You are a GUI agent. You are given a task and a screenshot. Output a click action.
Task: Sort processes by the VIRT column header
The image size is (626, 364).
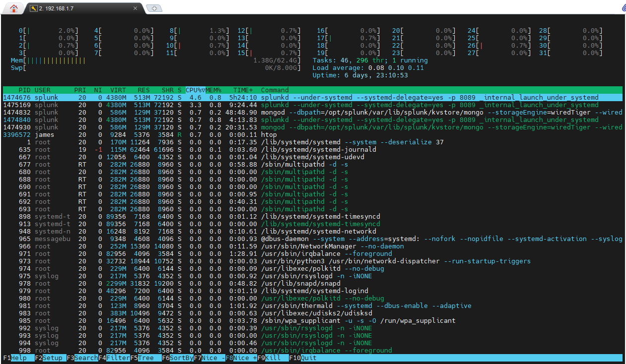tap(118, 90)
